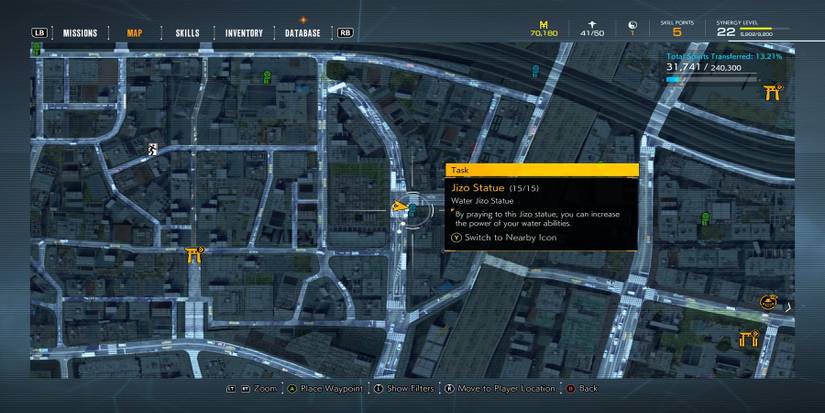Viewport: 825px width, 413px height.
Task: Click the katashiro count icon
Action: 592,24
